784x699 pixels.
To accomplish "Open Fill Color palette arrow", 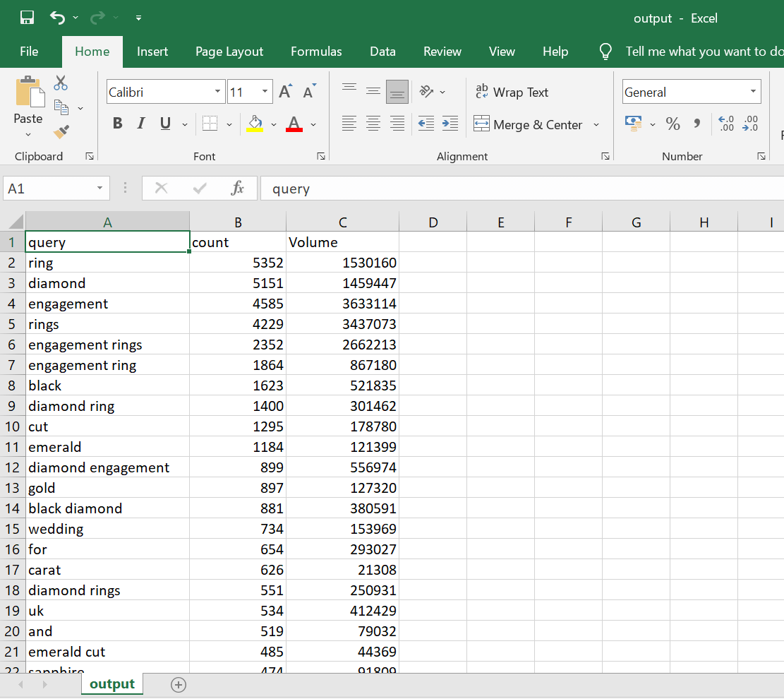I will 274,124.
